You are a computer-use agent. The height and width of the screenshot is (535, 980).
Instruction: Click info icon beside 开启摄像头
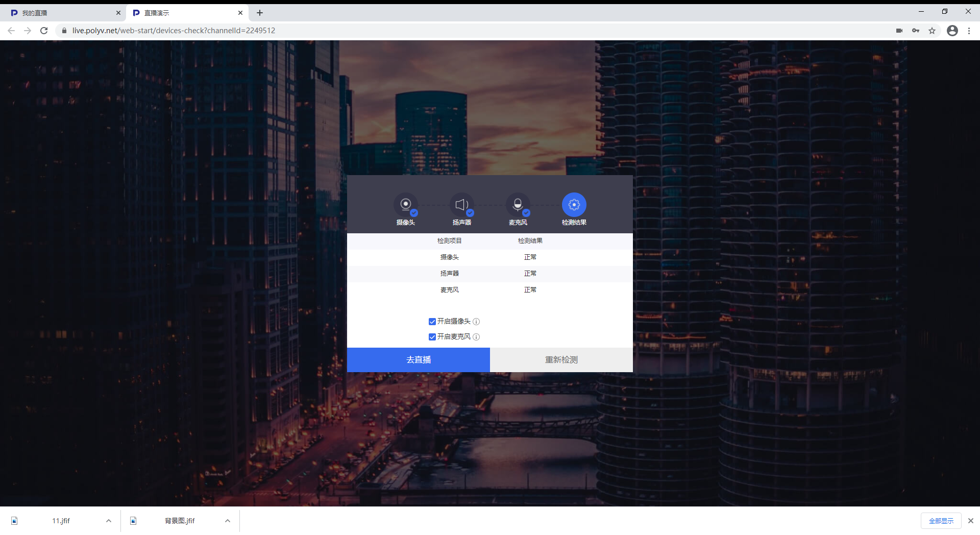click(x=476, y=322)
